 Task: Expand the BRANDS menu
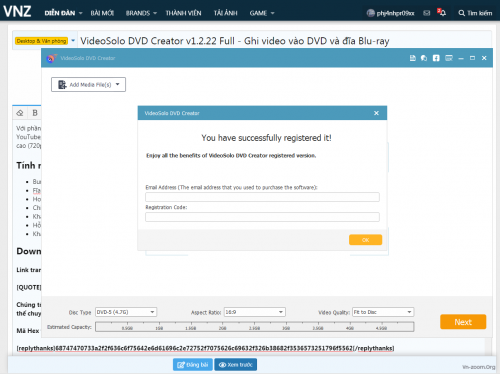tap(141, 13)
